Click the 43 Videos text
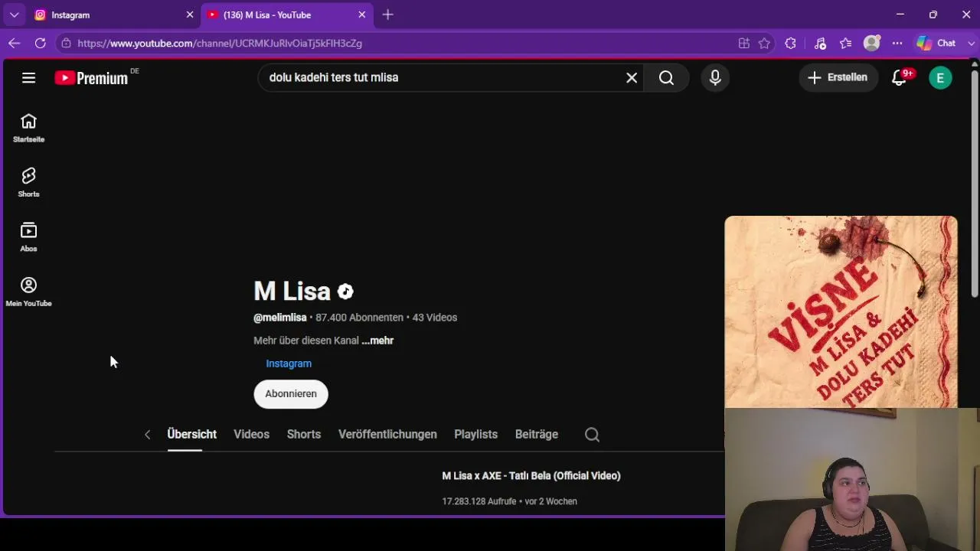The height and width of the screenshot is (551, 980). (435, 318)
